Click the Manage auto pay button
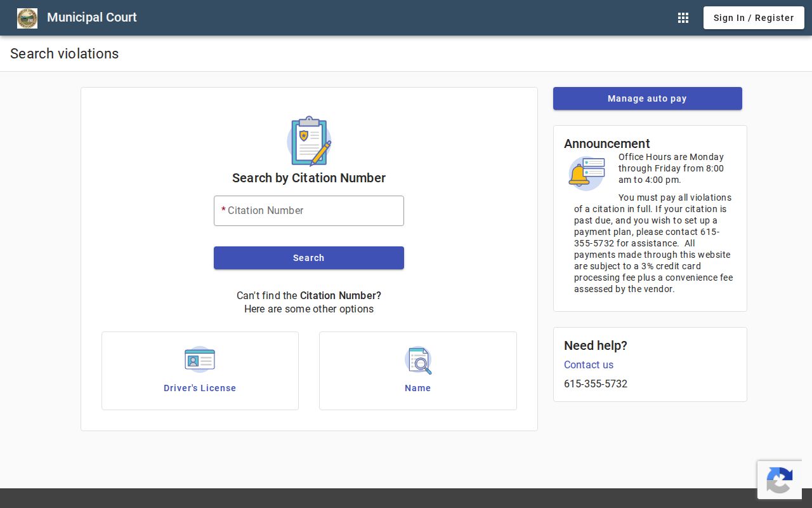Viewport: 812px width, 508px height. [648, 98]
